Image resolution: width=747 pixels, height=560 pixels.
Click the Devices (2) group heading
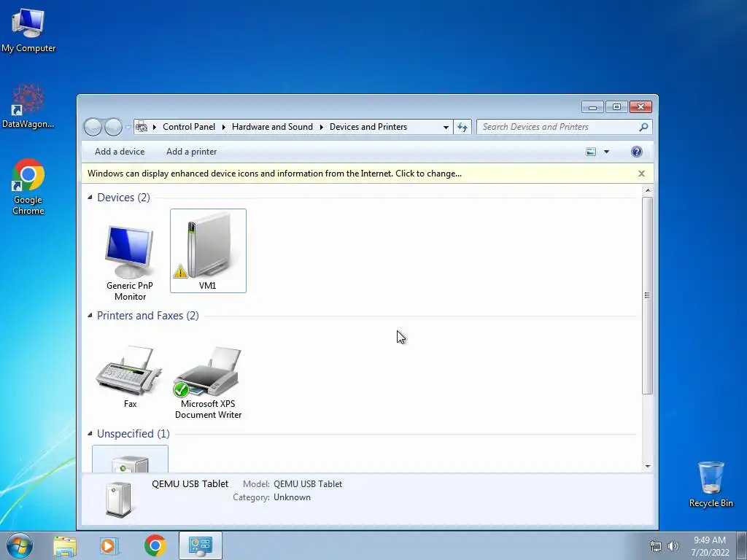pos(123,197)
